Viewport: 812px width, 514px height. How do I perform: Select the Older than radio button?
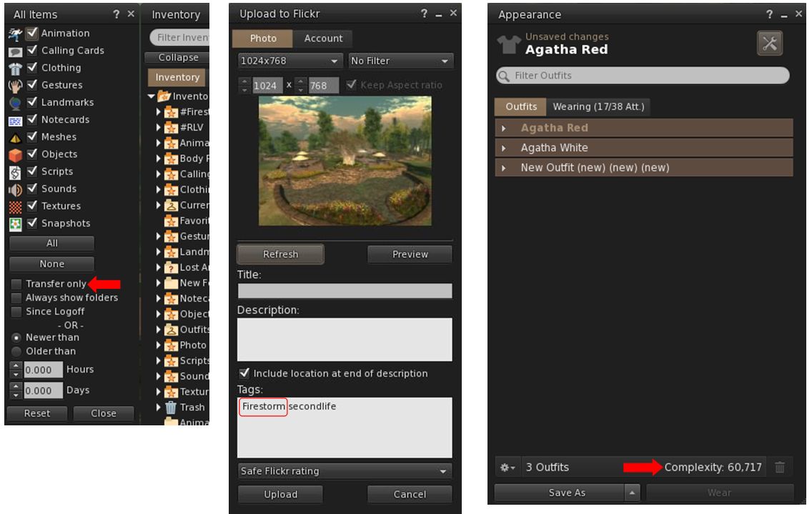(x=16, y=351)
